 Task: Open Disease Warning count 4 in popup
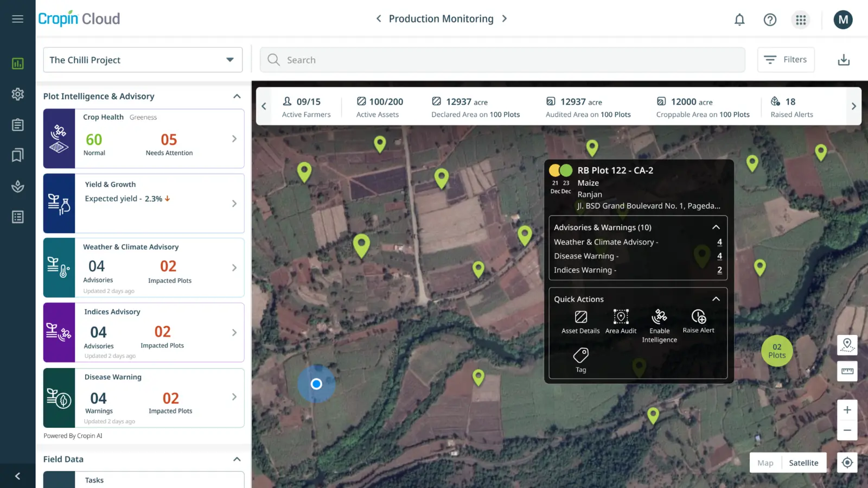pos(719,256)
